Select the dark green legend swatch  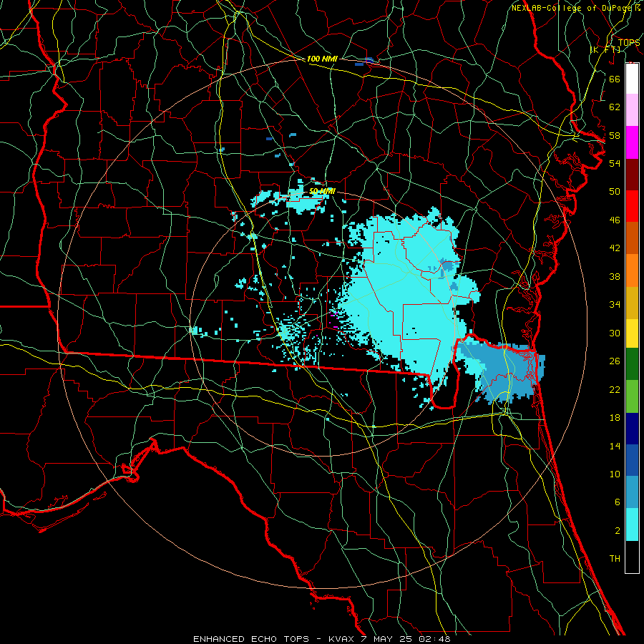click(x=632, y=364)
